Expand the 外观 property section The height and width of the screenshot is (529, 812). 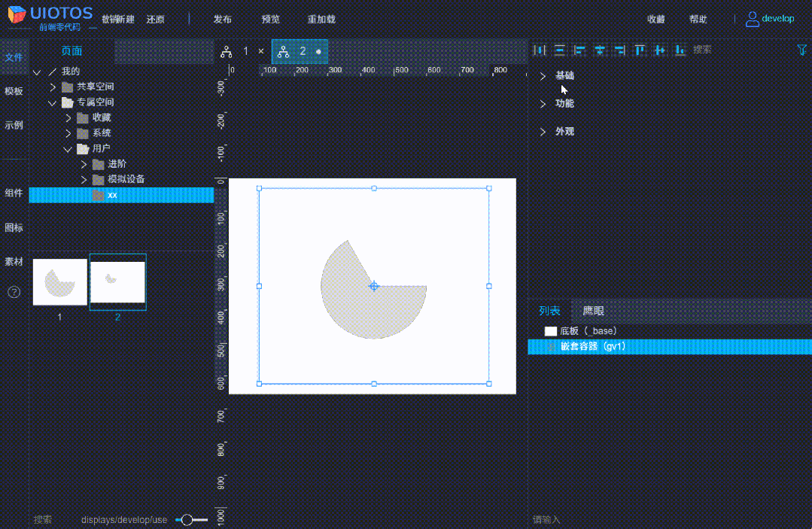(543, 132)
